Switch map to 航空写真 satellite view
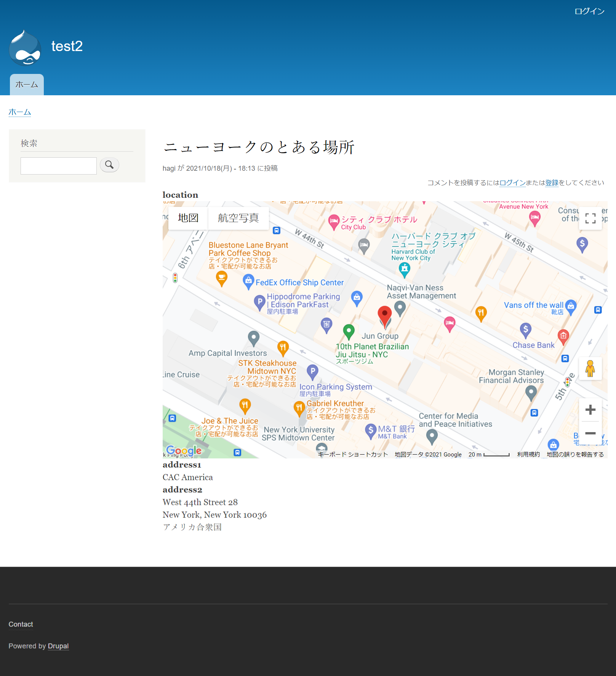The width and height of the screenshot is (616, 676). point(238,218)
